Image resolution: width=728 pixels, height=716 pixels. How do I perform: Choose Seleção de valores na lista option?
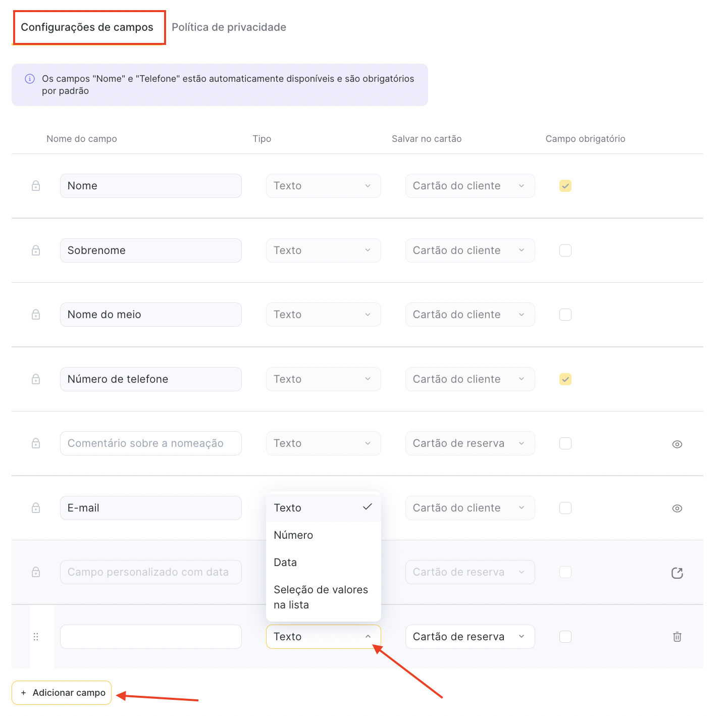(321, 597)
